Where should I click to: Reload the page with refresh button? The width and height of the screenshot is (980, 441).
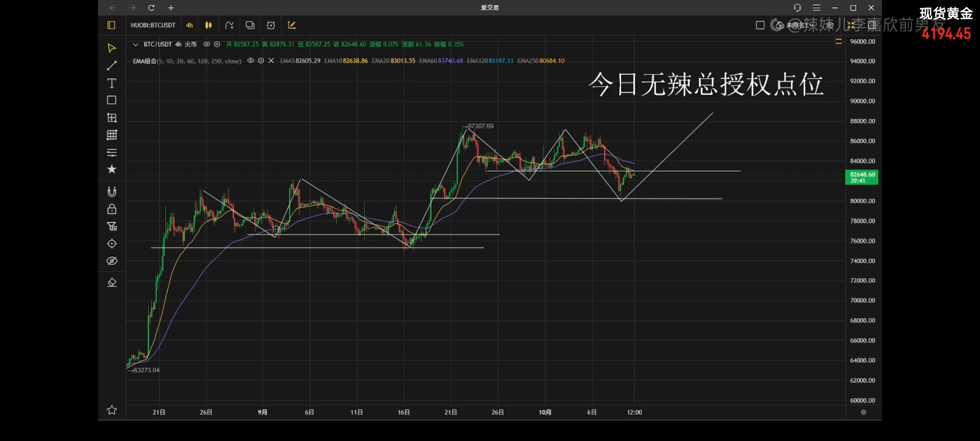click(x=151, y=8)
